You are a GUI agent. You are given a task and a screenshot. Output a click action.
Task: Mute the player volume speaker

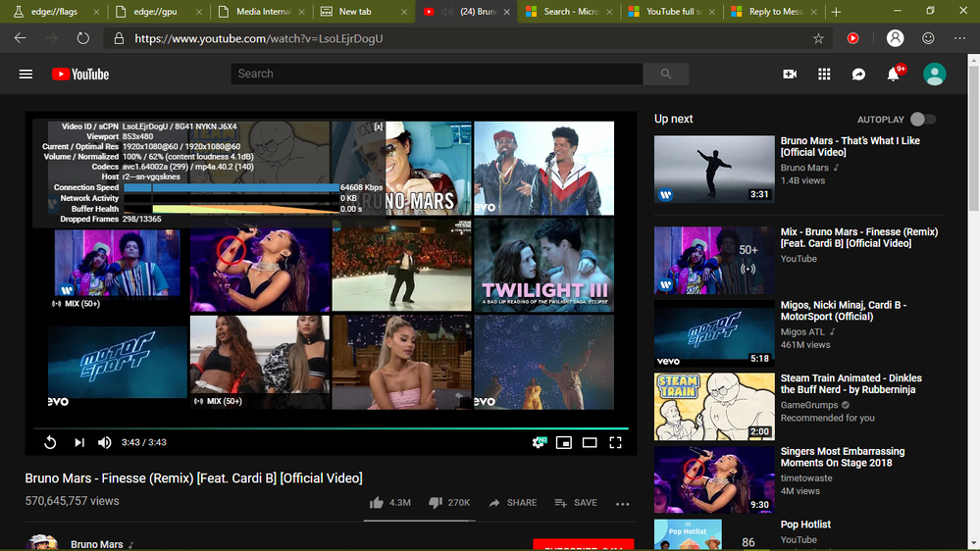104,442
